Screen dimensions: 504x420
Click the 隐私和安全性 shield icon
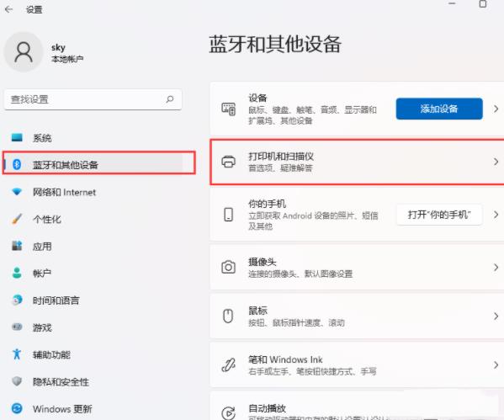[x=17, y=381]
